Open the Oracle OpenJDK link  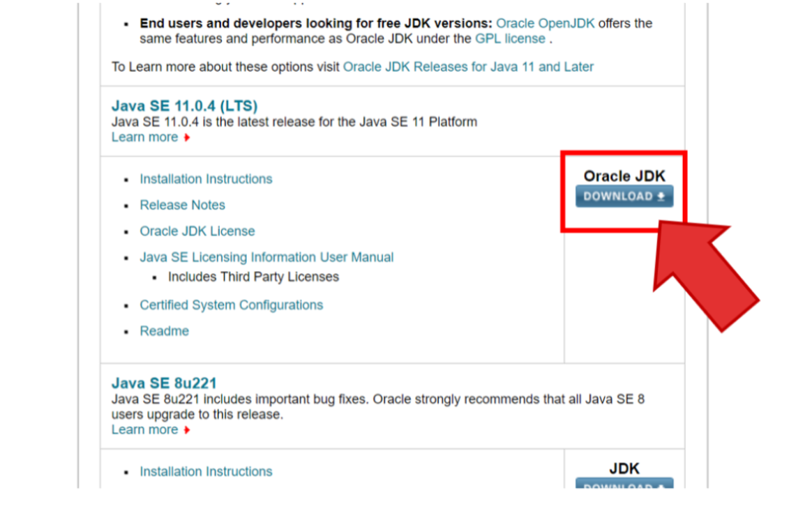545,23
